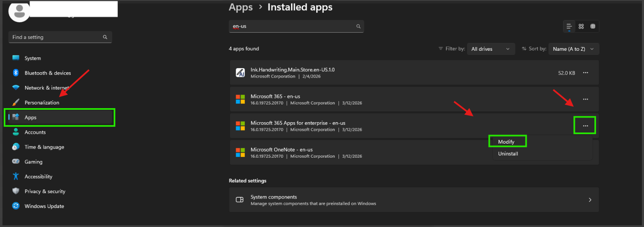Choose Uninstall from the context menu
644x227 pixels.
point(508,154)
